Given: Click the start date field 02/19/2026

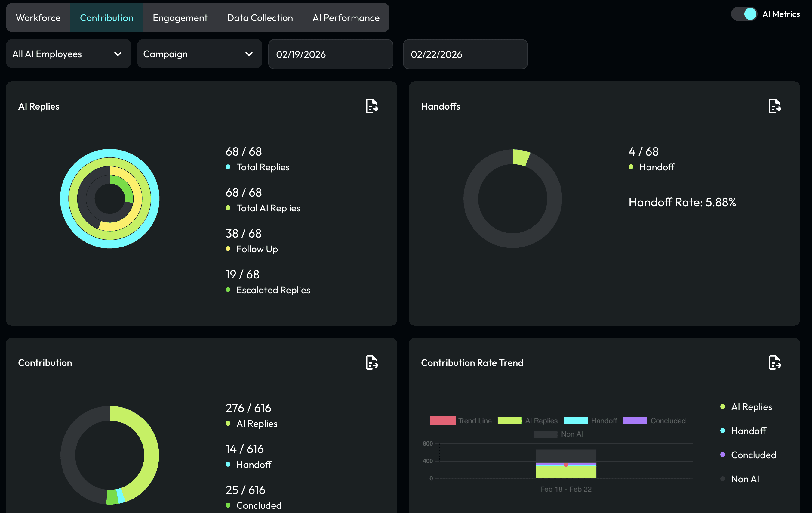Looking at the screenshot, I should point(331,54).
